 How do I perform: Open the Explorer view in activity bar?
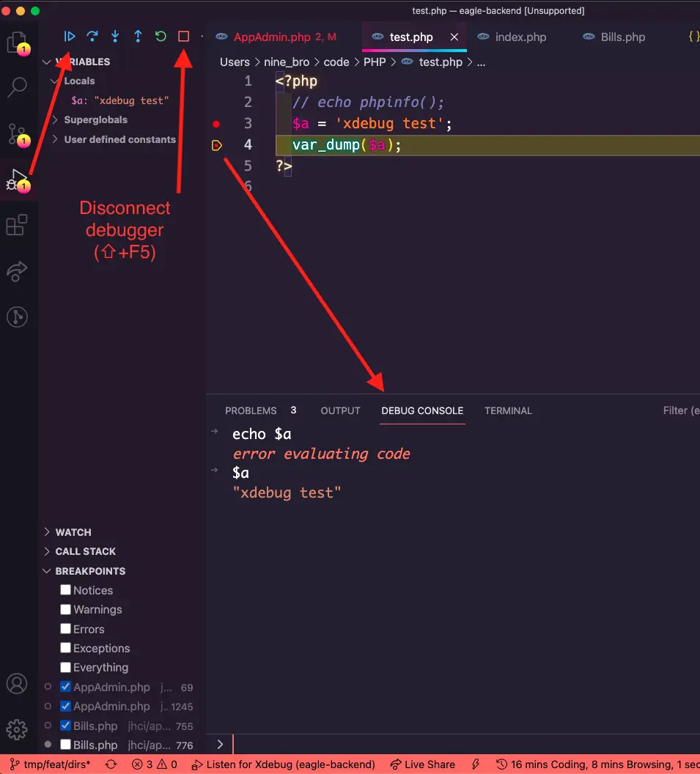pyautogui.click(x=18, y=43)
